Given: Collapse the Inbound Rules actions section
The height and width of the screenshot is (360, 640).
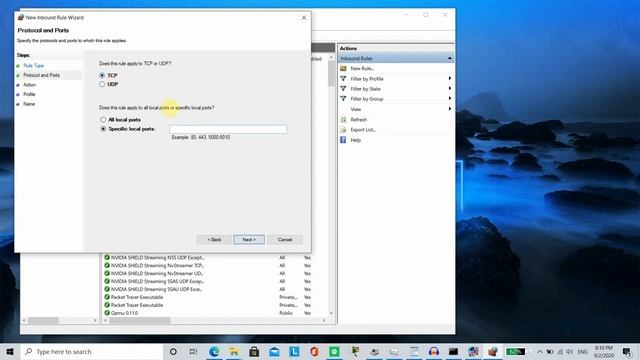Looking at the screenshot, I should pos(449,58).
